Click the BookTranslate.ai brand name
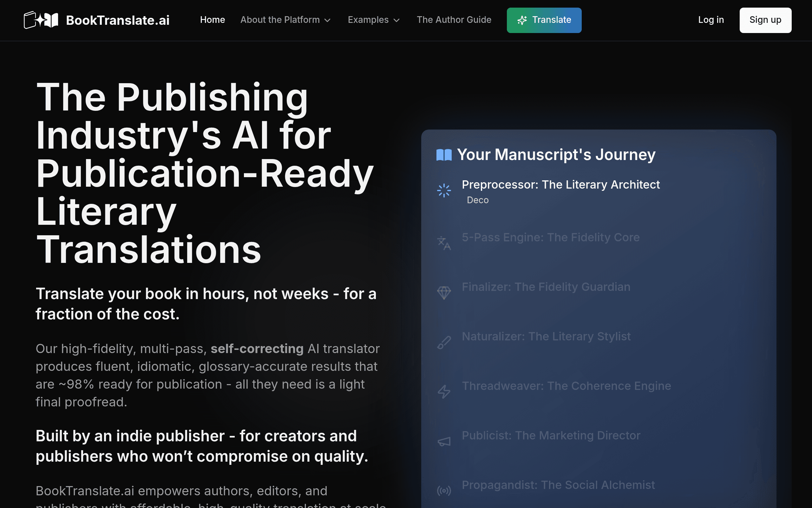812x508 pixels. pyautogui.click(x=118, y=20)
